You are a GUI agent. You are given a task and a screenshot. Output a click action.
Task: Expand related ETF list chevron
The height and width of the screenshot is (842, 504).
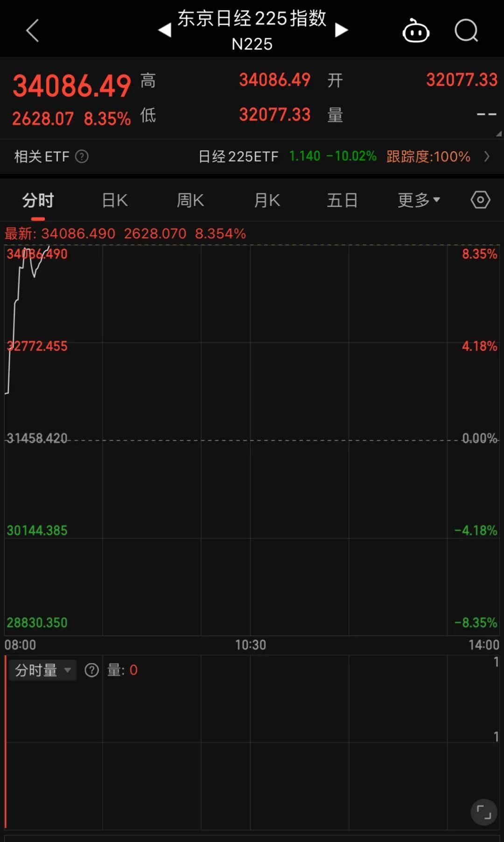pyautogui.click(x=487, y=156)
